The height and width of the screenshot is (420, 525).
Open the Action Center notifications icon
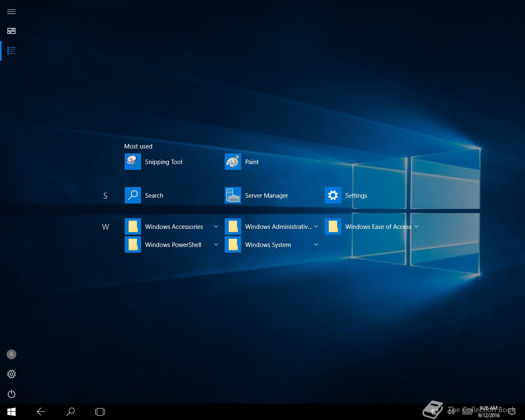[x=511, y=412]
